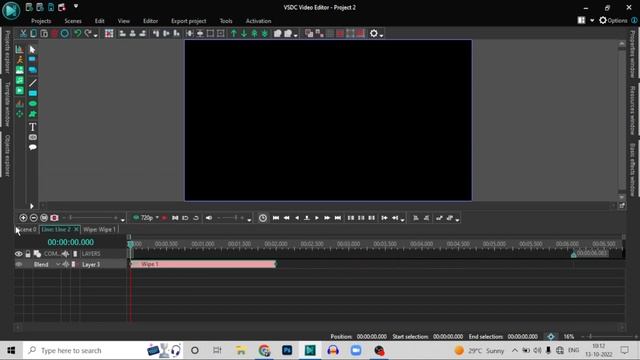The image size is (640, 360).
Task: Open the Options button
Action: (613, 20)
